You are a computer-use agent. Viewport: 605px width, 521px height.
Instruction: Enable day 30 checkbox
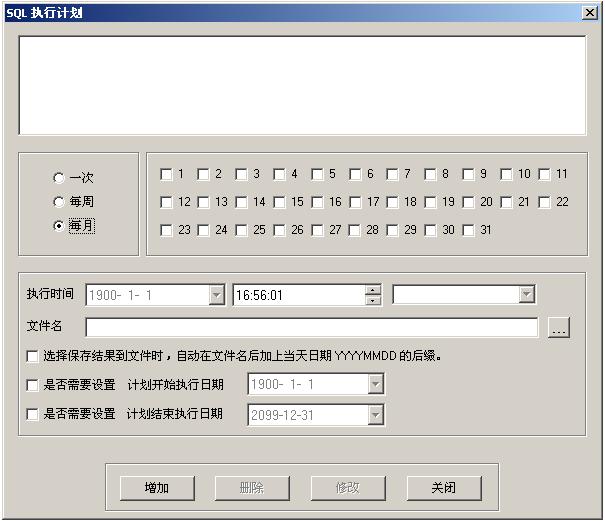(x=430, y=230)
